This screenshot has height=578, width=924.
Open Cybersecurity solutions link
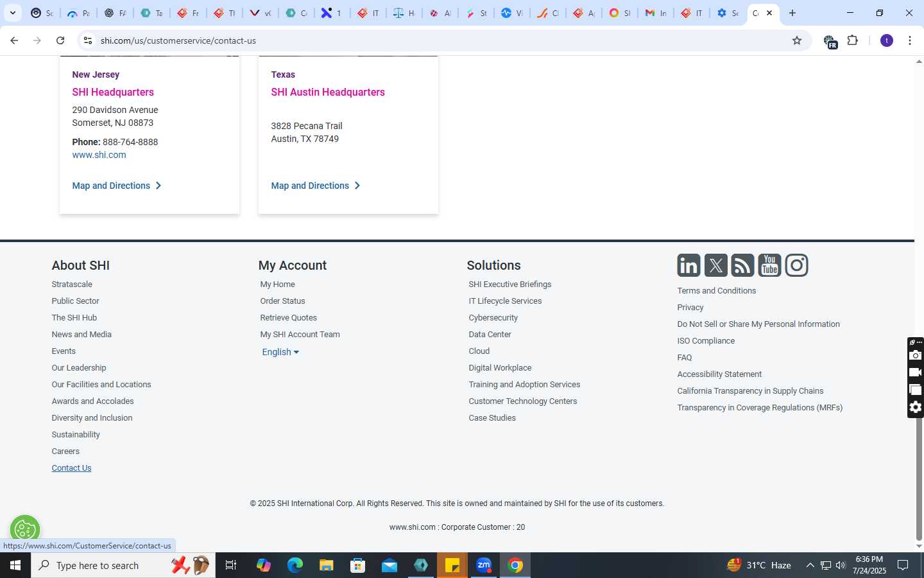[x=493, y=318]
